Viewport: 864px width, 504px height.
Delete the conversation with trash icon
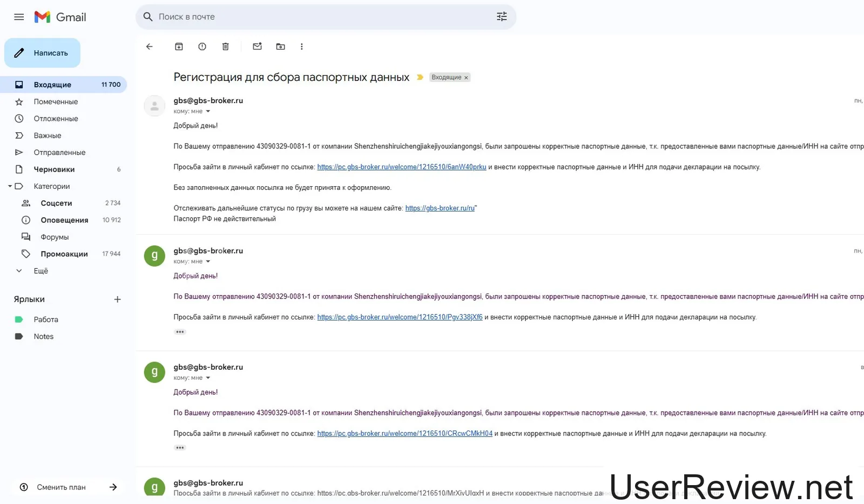pos(226,47)
